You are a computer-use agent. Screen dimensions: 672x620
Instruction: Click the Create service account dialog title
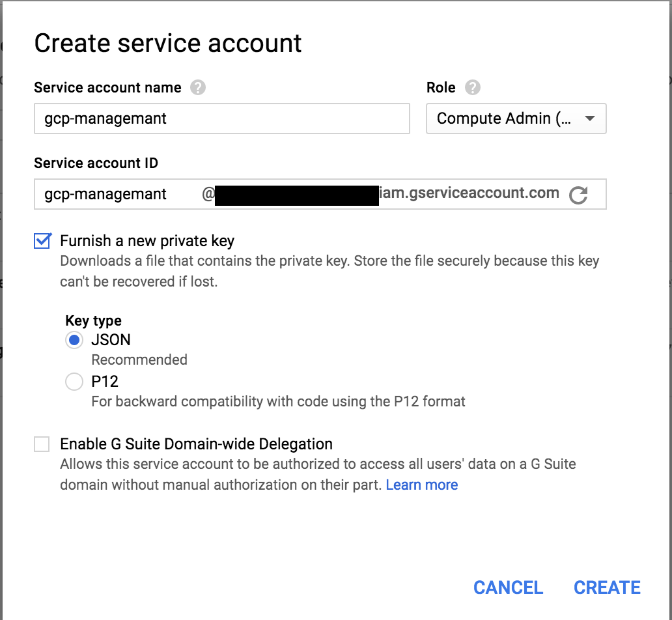coord(168,44)
